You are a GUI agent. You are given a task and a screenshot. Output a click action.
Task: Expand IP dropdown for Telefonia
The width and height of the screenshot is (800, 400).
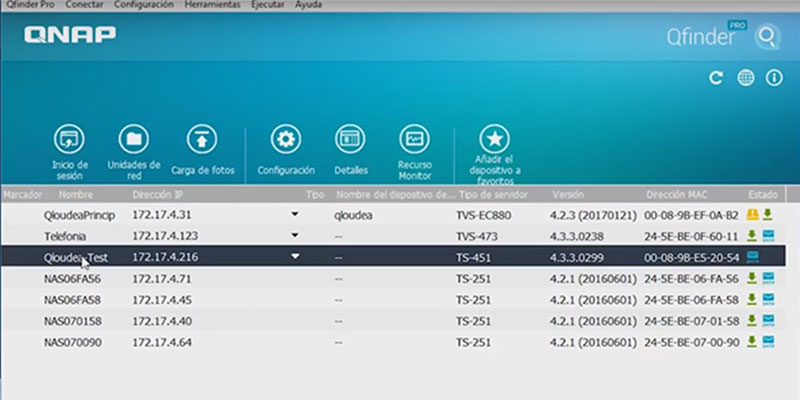(x=295, y=235)
